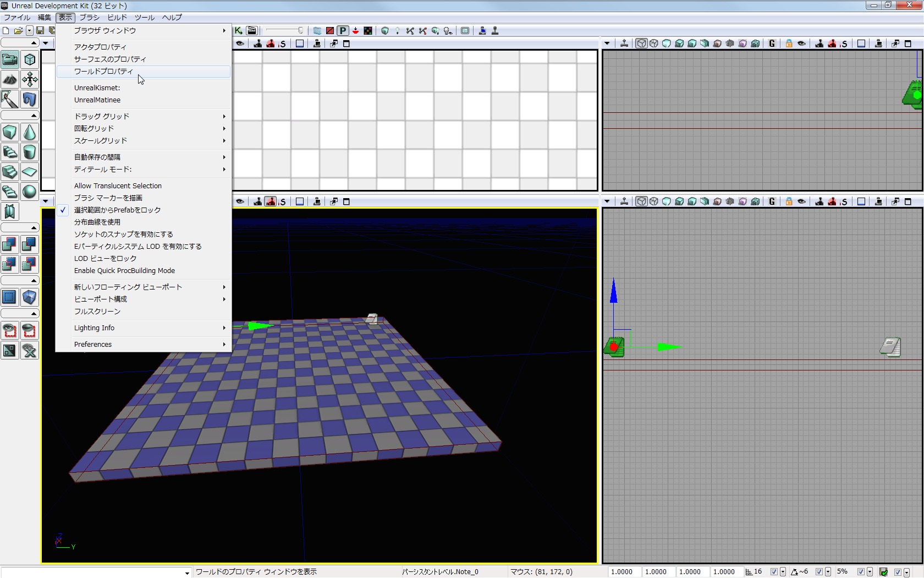Choose フルスクリーン from the view menu
Viewport: 924px width, 578px height.
coord(97,312)
